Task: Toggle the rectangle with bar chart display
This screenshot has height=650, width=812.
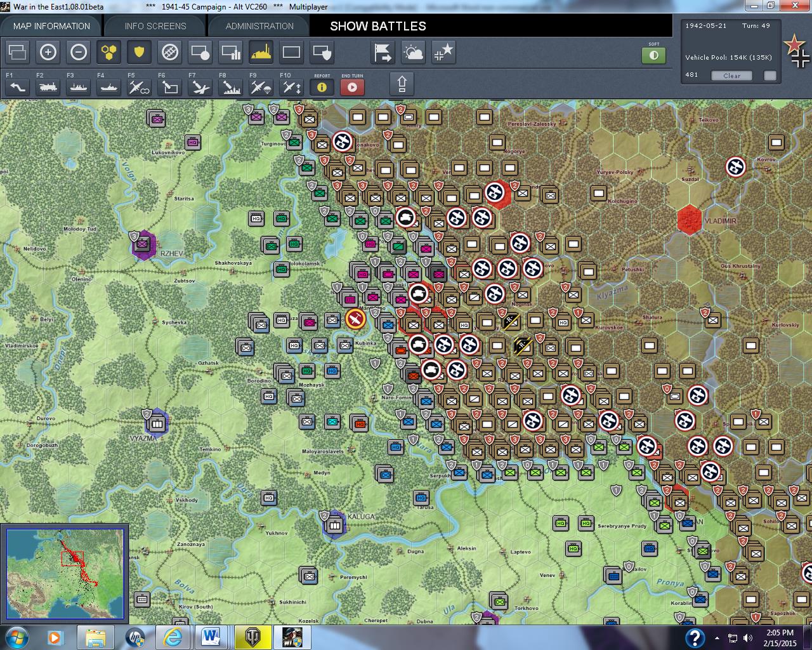Action: pyautogui.click(x=231, y=52)
